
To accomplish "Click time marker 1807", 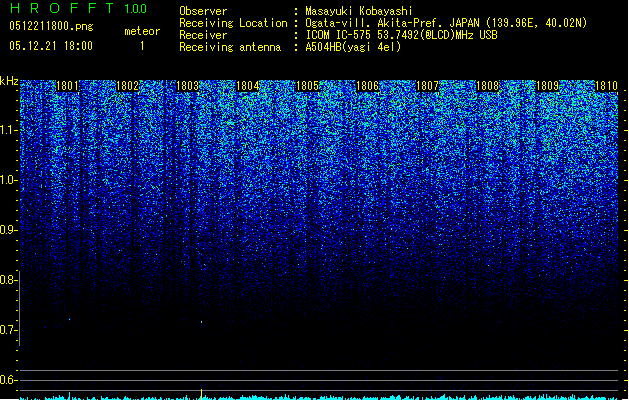I will [428, 86].
